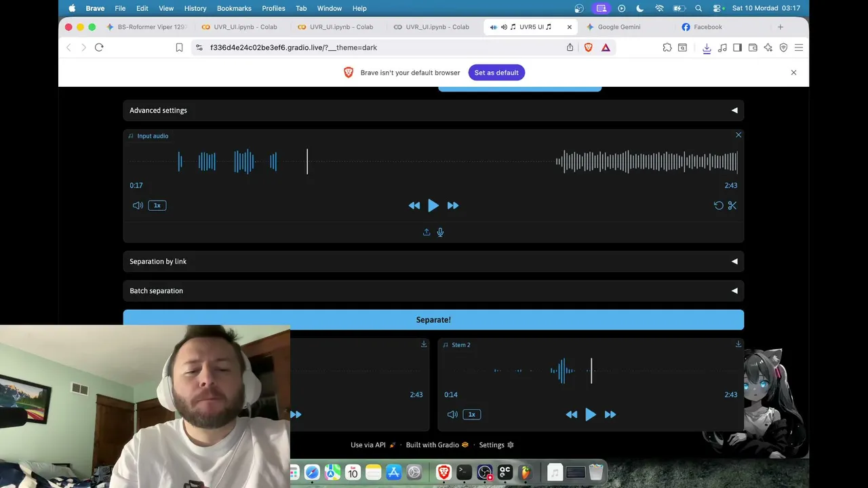Reload the current page
This screenshot has width=868, height=488.
point(99,47)
